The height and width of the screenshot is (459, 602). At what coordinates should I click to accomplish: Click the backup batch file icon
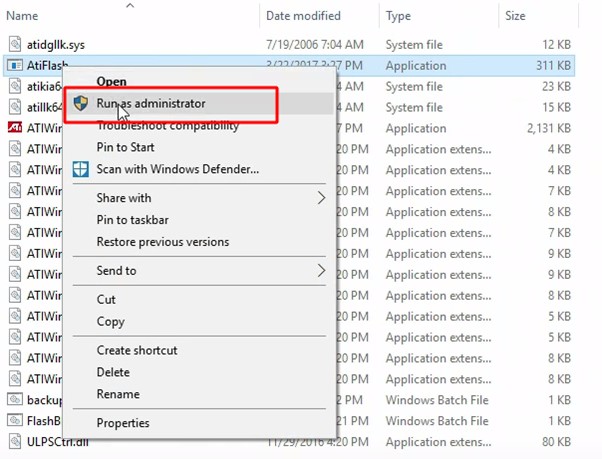[x=15, y=400]
